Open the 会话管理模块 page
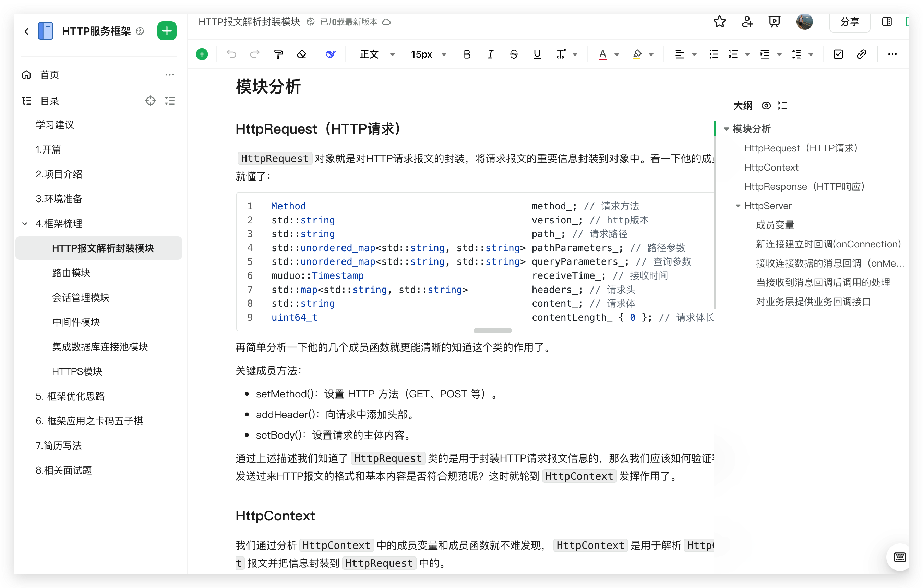This screenshot has width=923, height=588. point(81,298)
